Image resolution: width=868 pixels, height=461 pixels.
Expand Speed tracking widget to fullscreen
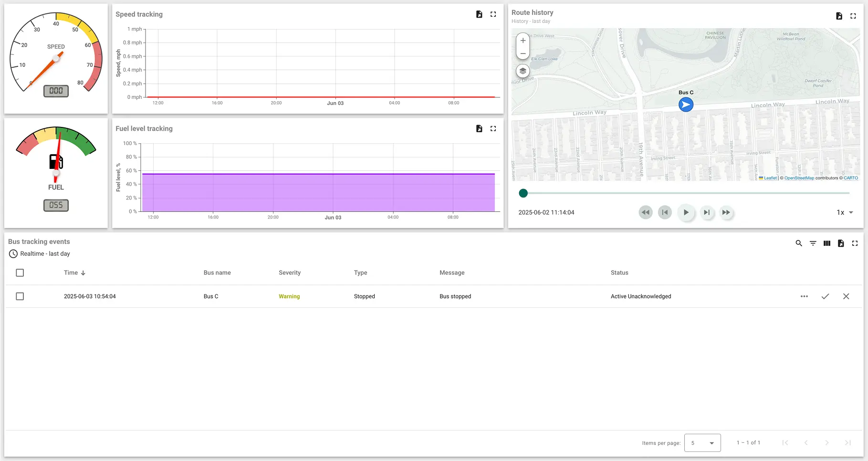click(493, 14)
